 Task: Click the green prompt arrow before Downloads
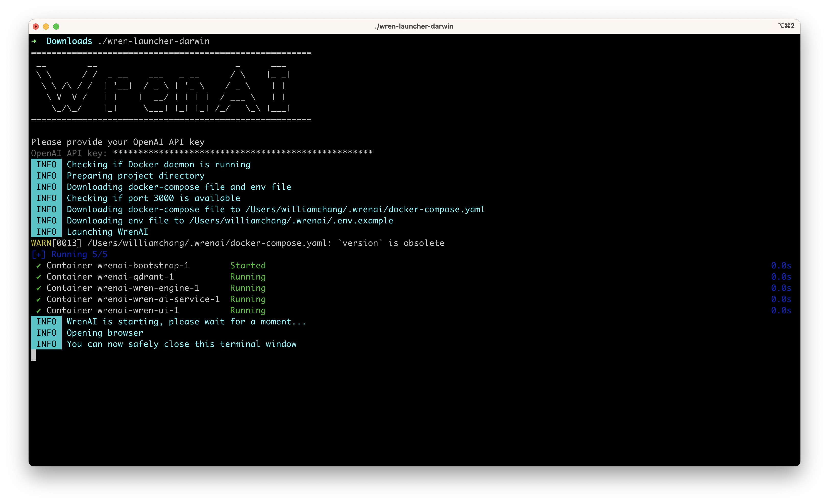tap(34, 41)
